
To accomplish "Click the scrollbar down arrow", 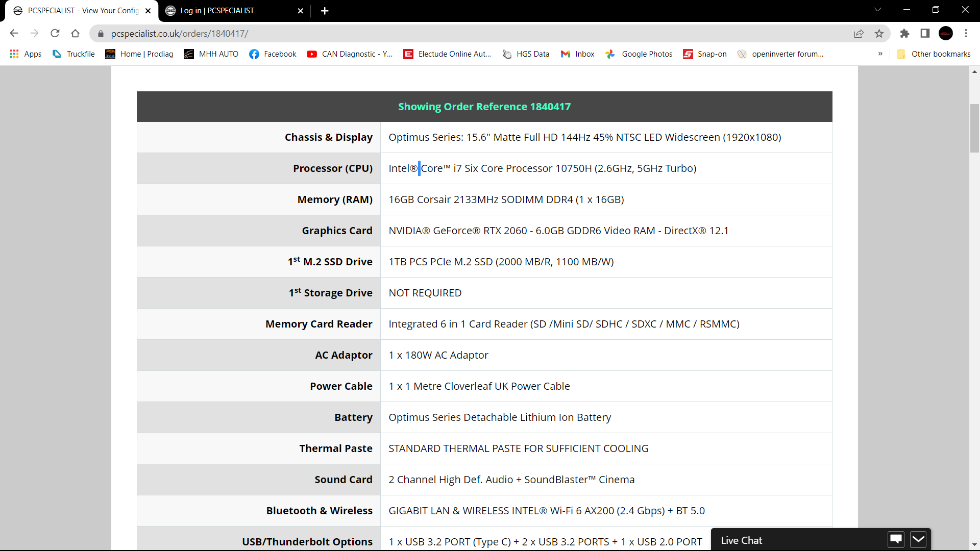I will click(974, 545).
